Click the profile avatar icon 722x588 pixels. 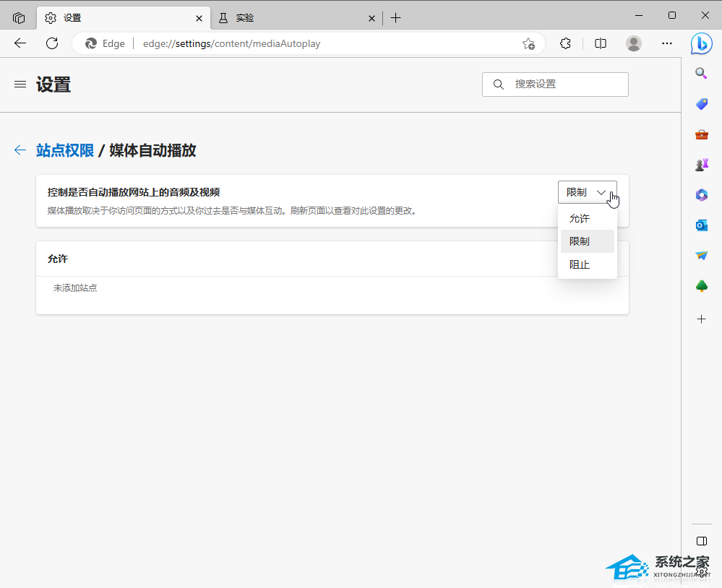click(634, 43)
